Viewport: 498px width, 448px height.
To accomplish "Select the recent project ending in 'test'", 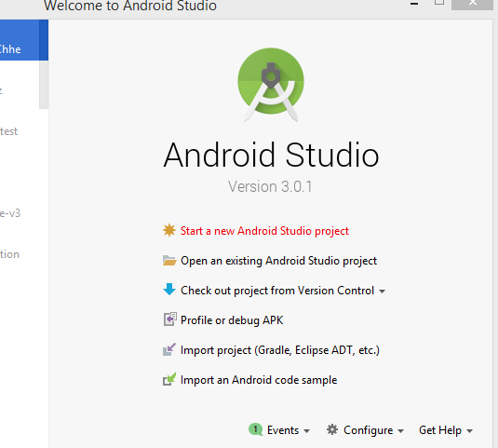I will (20, 131).
